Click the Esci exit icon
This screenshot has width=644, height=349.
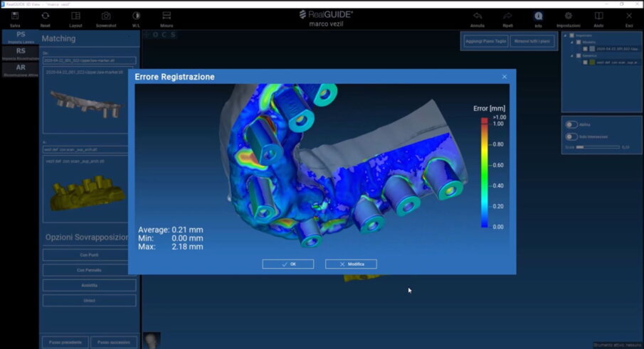(x=629, y=16)
